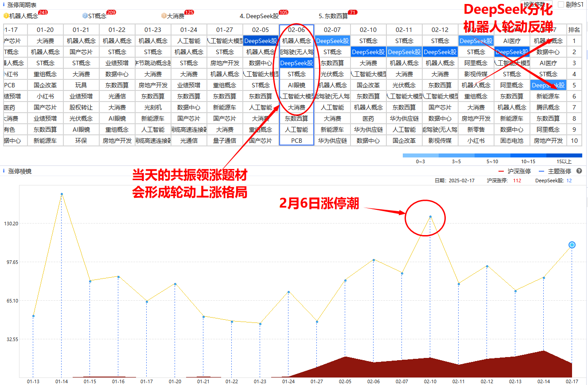
Task: Click the blue rank icon beside ST概念
Action: pos(85,16)
